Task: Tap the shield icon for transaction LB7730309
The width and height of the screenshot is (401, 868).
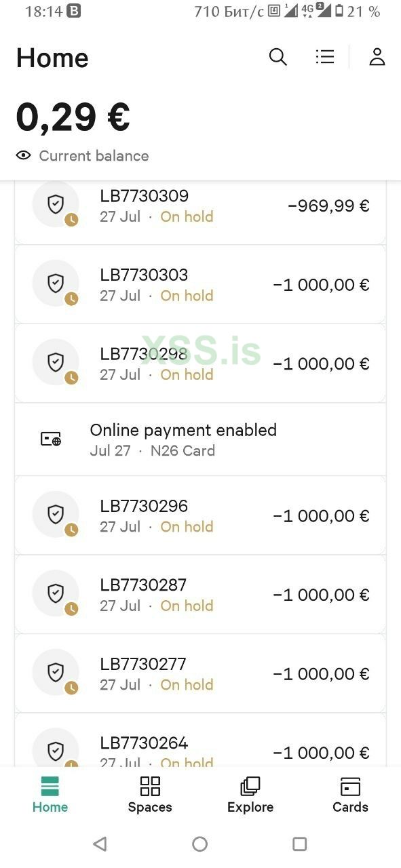Action: click(56, 204)
